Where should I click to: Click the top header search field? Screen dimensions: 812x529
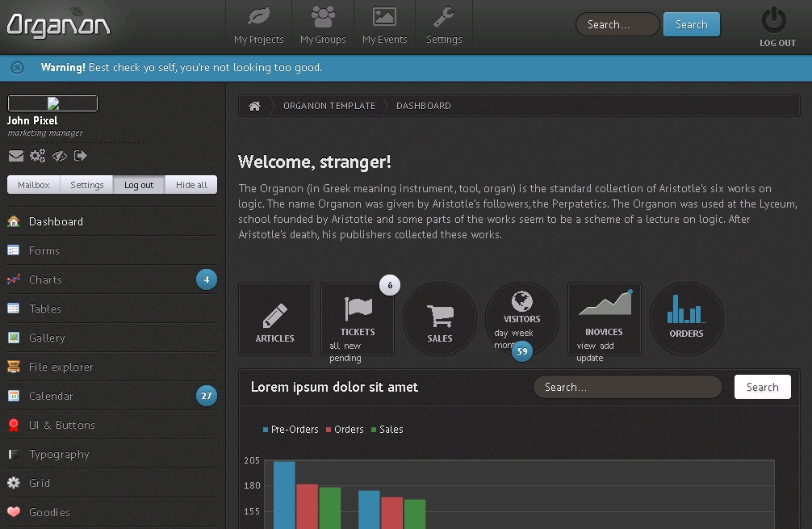(617, 25)
